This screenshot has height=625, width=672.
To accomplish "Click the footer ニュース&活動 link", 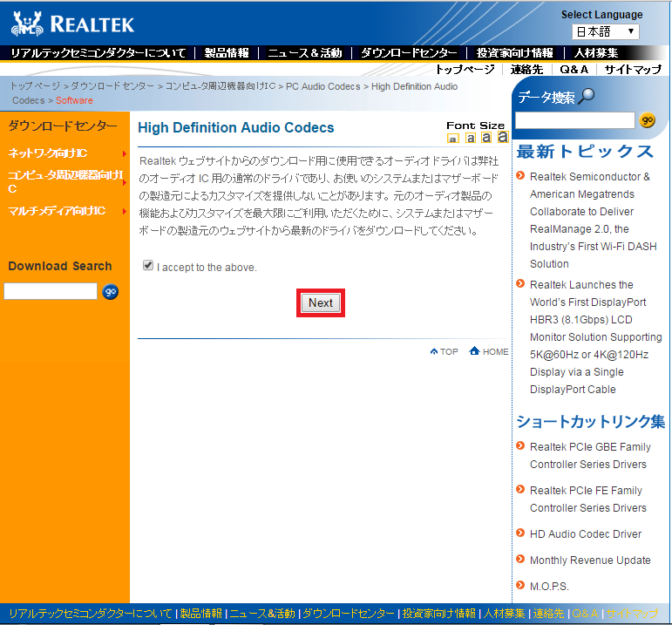I will coord(262,614).
